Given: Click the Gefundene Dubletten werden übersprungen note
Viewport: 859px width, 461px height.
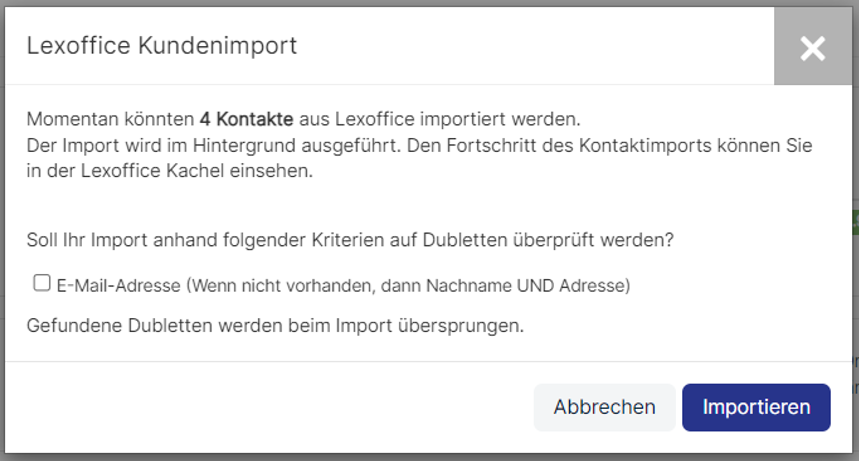Looking at the screenshot, I should coord(275,326).
